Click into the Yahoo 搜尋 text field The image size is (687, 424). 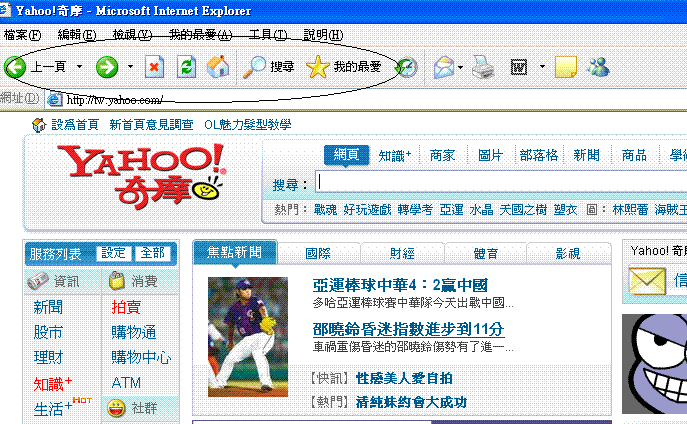[500, 182]
